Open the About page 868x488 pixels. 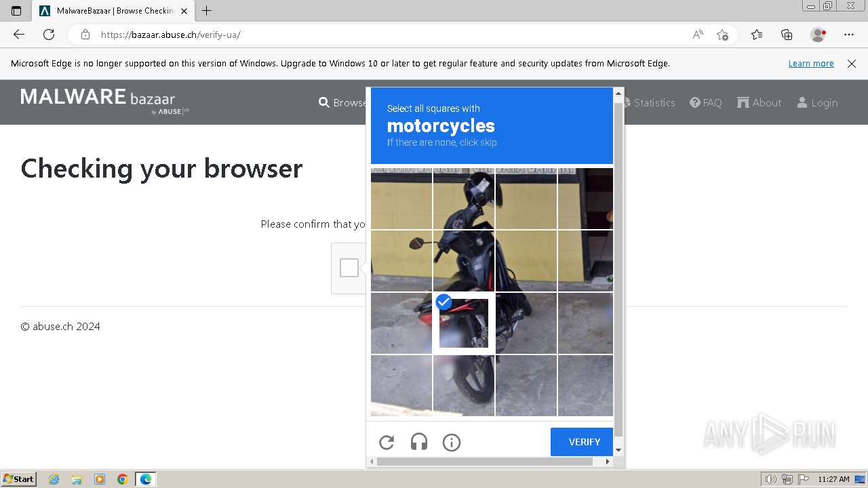point(759,102)
